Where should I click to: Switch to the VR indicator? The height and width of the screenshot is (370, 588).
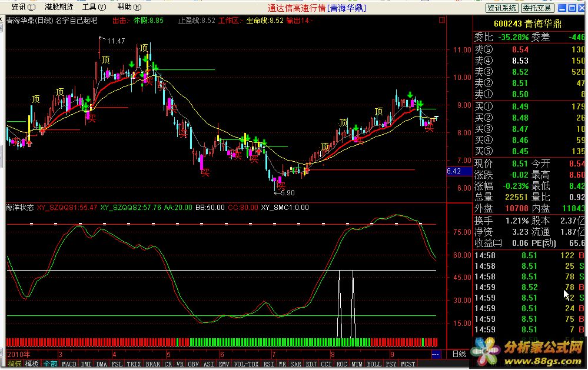[x=180, y=364]
